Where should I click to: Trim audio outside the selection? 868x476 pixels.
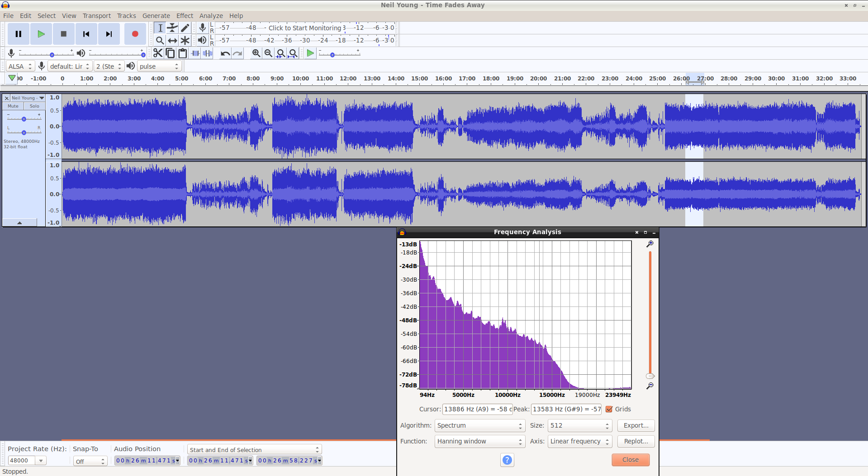coord(195,53)
